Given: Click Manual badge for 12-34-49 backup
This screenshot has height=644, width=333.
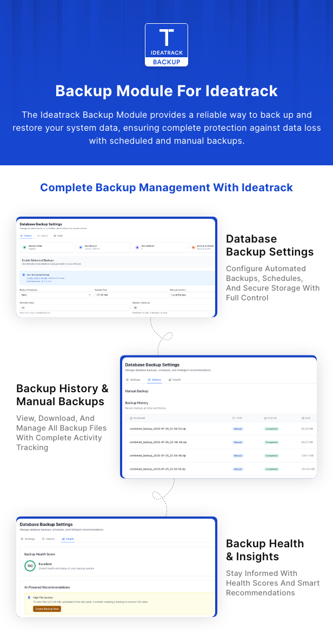Looking at the screenshot, I should pos(238,455).
